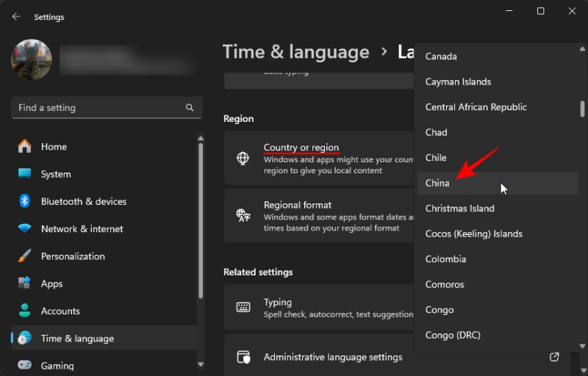Image resolution: width=588 pixels, height=376 pixels.
Task: Select Christmas Island in the dropdown
Action: click(459, 209)
